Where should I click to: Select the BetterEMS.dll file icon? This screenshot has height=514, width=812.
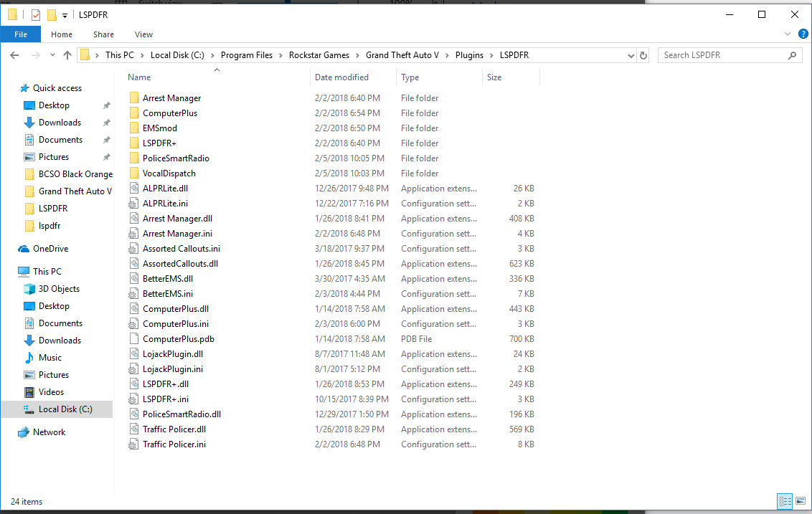pyautogui.click(x=134, y=278)
